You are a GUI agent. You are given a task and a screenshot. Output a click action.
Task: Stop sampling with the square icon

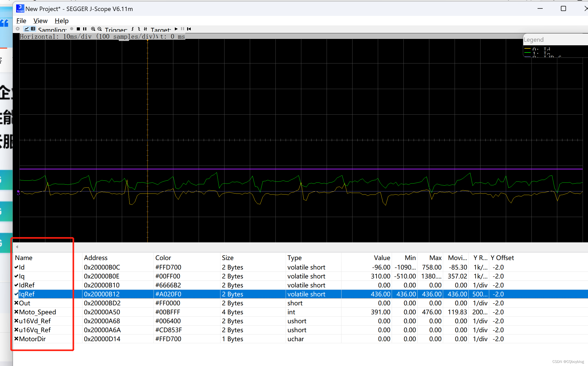point(78,29)
